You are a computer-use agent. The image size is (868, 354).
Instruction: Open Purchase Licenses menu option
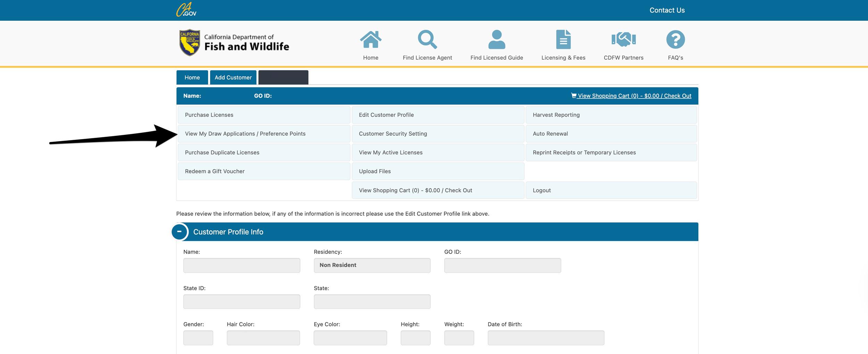(x=209, y=115)
